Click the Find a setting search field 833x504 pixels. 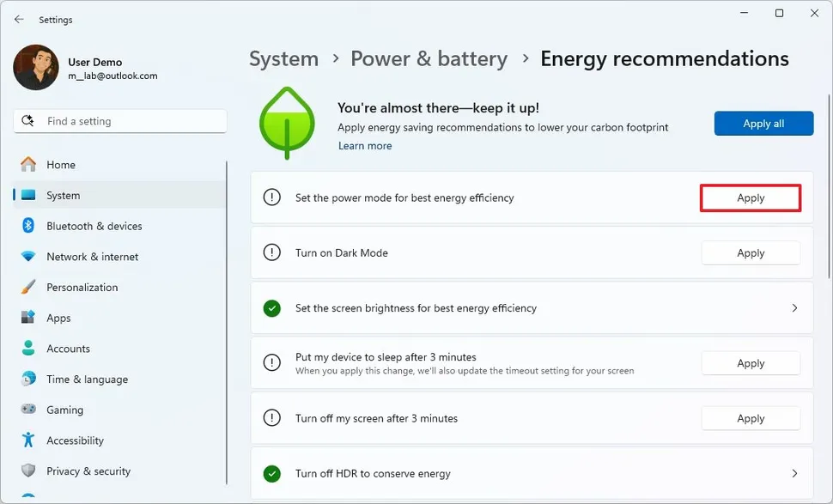click(x=119, y=120)
